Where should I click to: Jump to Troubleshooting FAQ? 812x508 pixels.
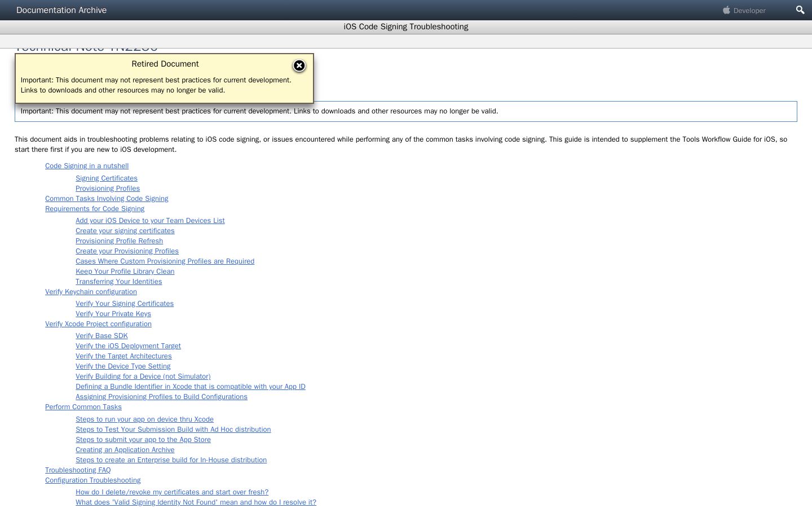(x=78, y=470)
